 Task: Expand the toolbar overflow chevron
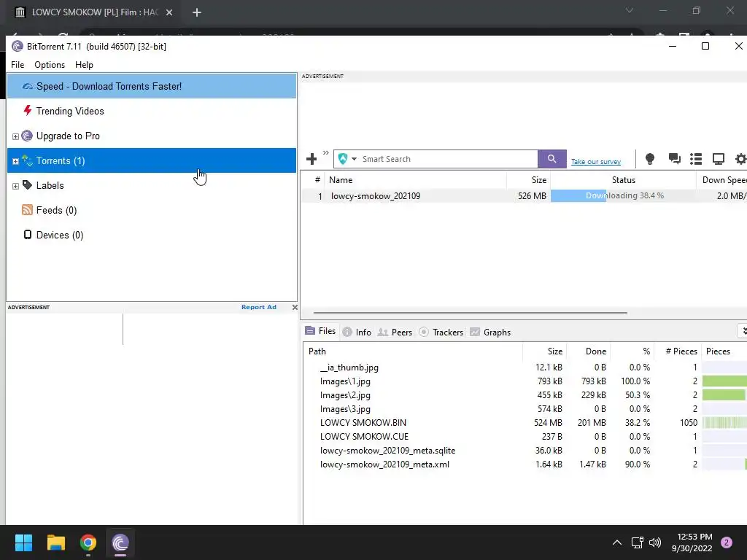point(326,153)
